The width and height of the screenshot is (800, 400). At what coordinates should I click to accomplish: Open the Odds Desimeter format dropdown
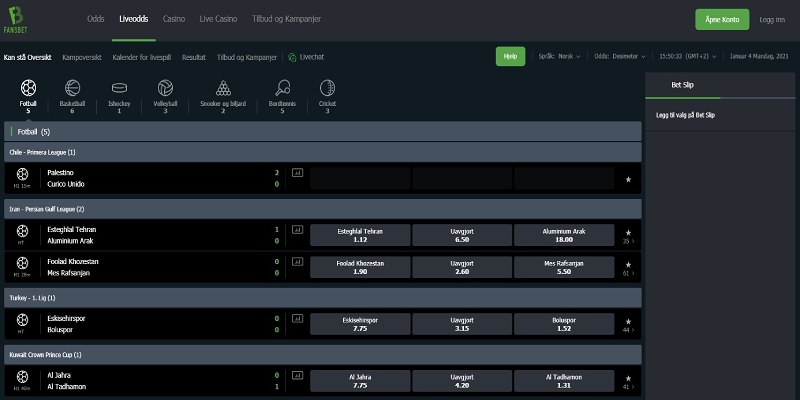(x=620, y=57)
